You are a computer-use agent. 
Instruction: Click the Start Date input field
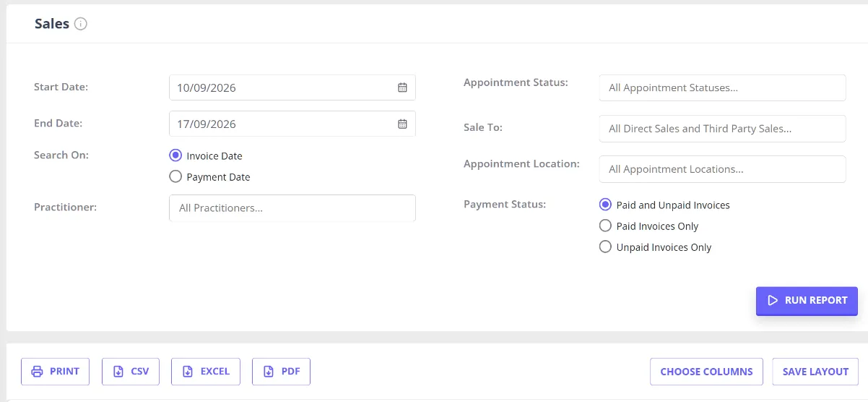[292, 87]
